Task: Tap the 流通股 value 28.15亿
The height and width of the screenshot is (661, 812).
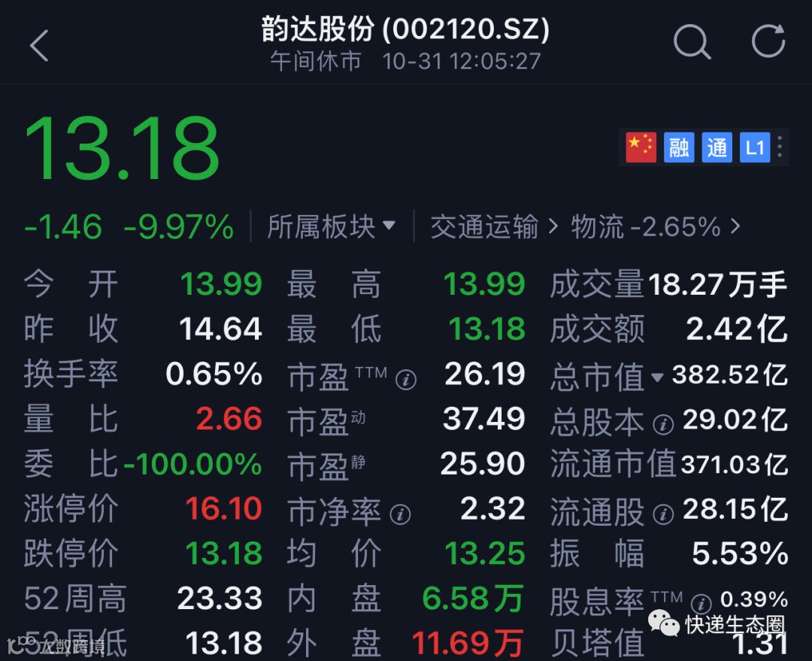Action: 735,508
